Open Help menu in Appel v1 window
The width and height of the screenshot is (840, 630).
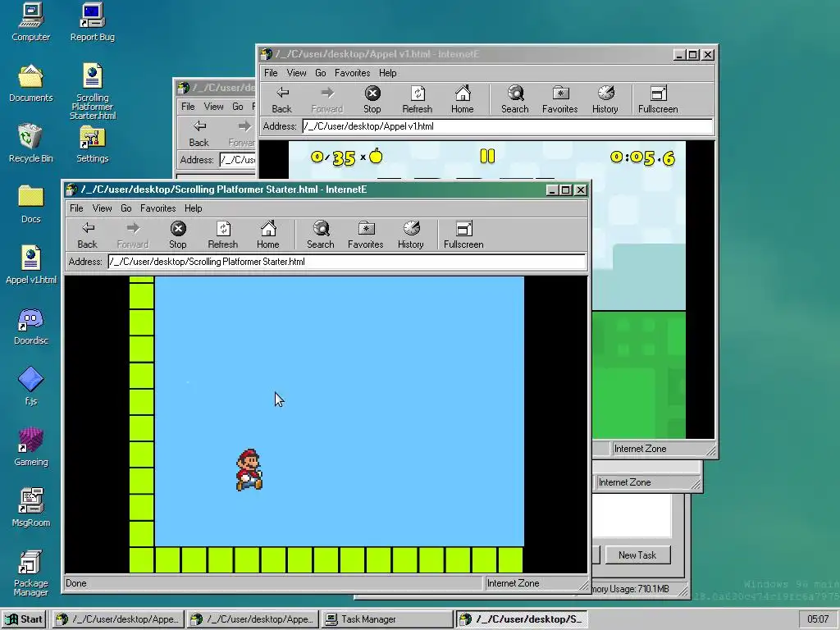coord(388,73)
